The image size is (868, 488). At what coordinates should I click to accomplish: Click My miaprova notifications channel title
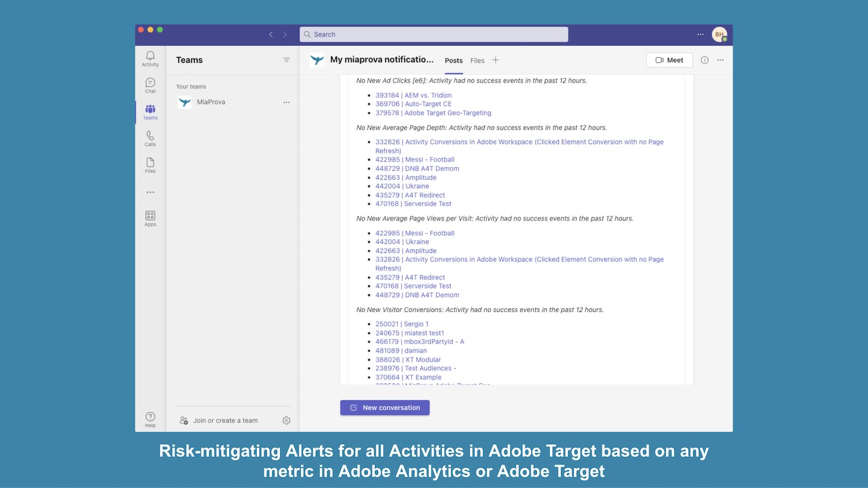click(382, 60)
